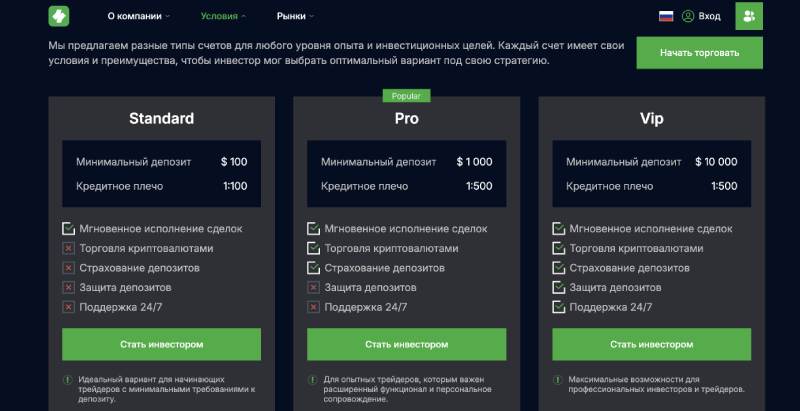The image size is (800, 411).
Task: Click Стать инвестором under Pro plan
Action: point(406,344)
